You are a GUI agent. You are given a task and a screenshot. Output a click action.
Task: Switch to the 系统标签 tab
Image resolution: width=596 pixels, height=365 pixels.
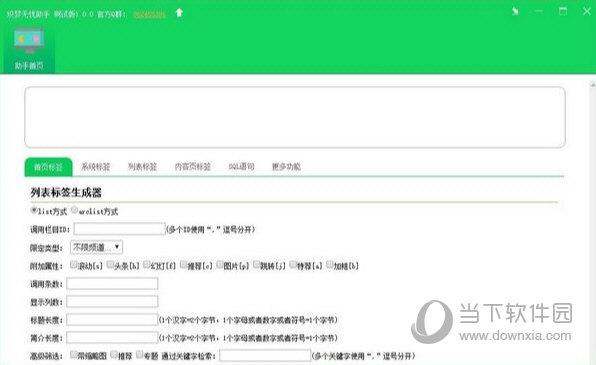(95, 167)
